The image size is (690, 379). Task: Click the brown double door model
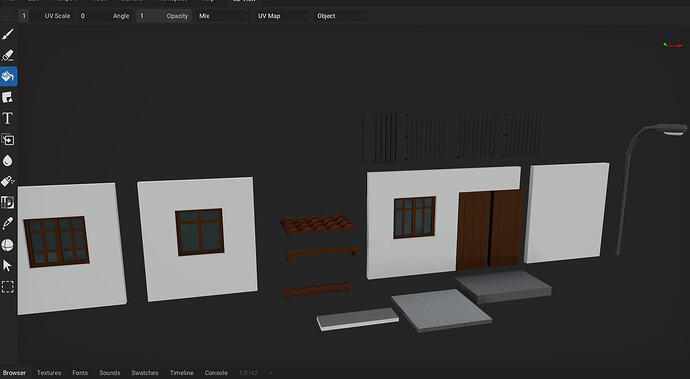[x=489, y=230]
